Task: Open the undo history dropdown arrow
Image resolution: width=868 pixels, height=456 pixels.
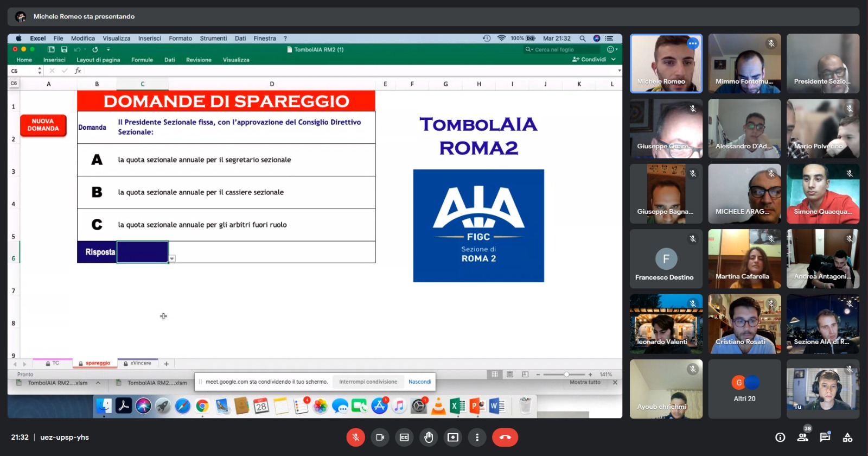Action: pyautogui.click(x=84, y=49)
